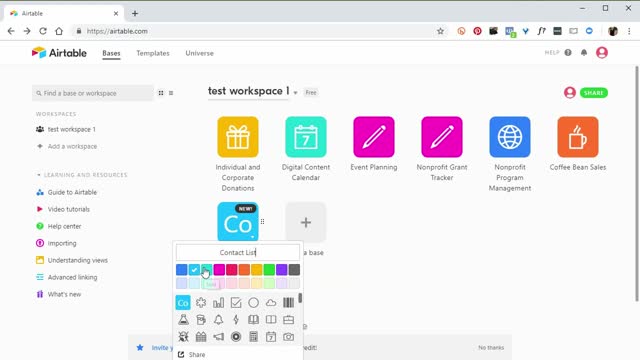The width and height of the screenshot is (640, 360).
Task: Choose the lightning bolt icon in the icon picker
Action: (236, 320)
